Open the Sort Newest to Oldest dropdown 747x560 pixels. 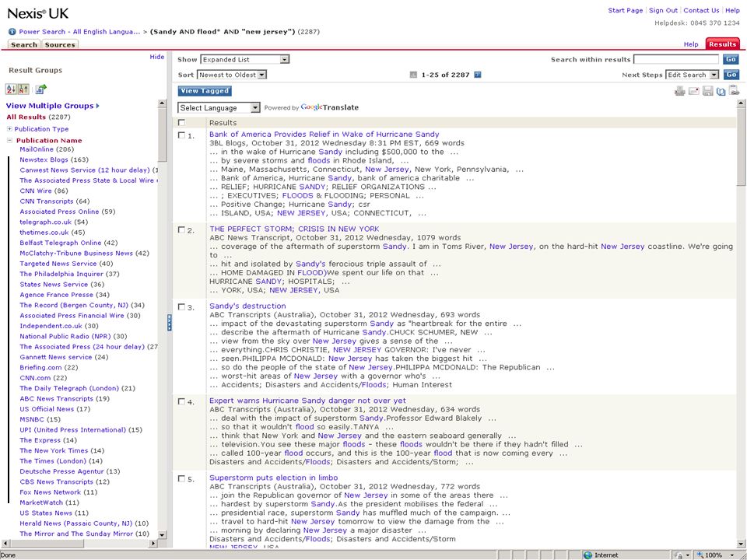pyautogui.click(x=232, y=75)
